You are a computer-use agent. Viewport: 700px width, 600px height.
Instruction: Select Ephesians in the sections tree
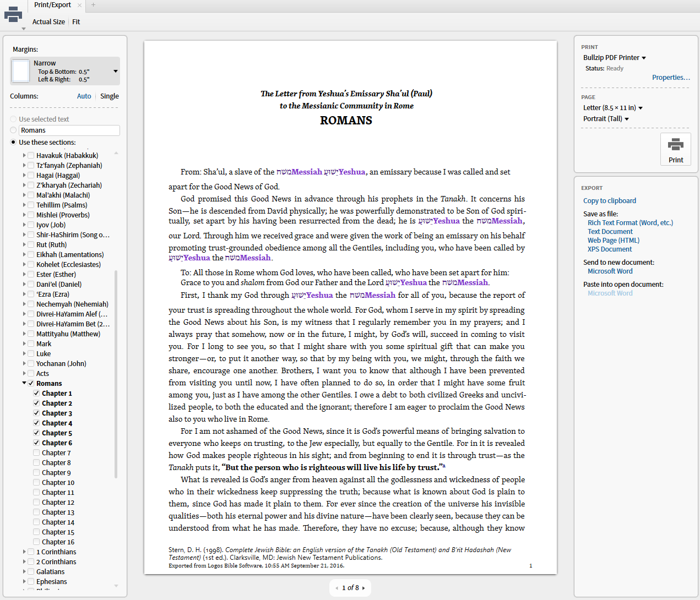coord(52,581)
